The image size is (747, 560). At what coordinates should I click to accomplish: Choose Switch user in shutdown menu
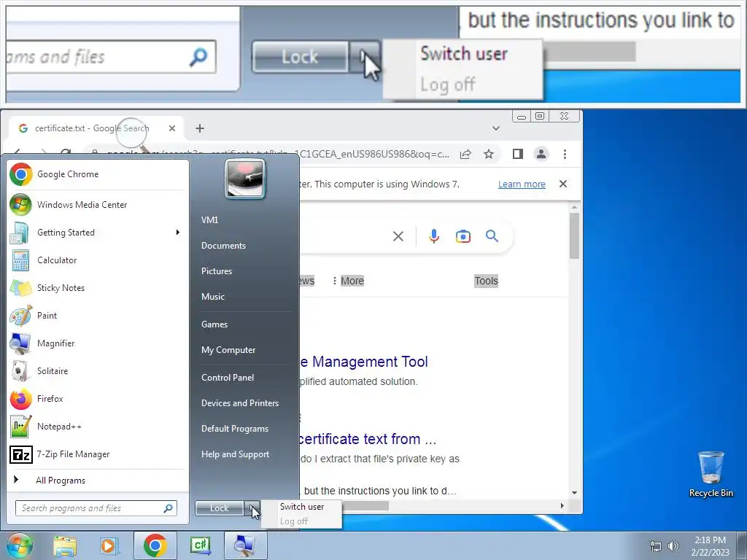point(302,507)
